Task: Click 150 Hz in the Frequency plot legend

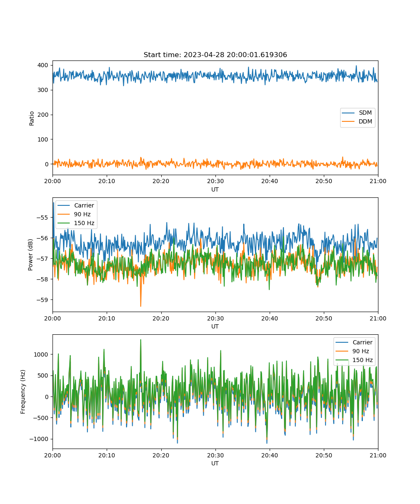Action: click(x=362, y=360)
